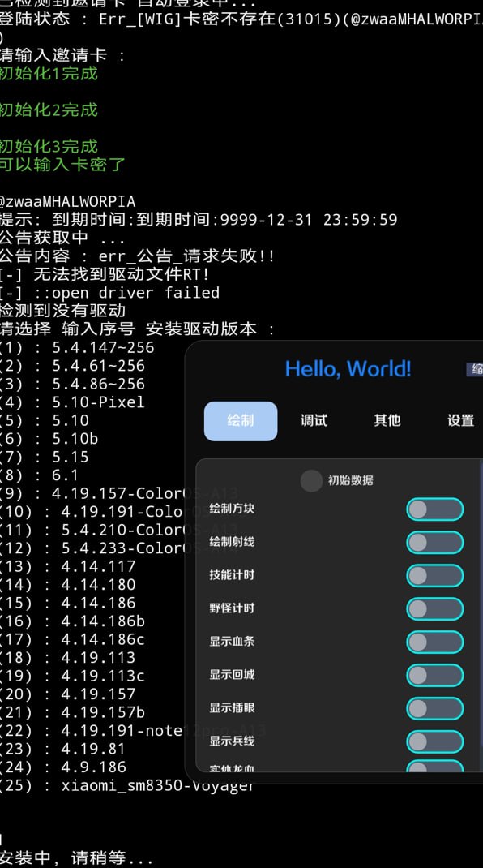The width and height of the screenshot is (483, 868).
Task: Click driver option (14) 4.14.180
Action: coord(67,585)
